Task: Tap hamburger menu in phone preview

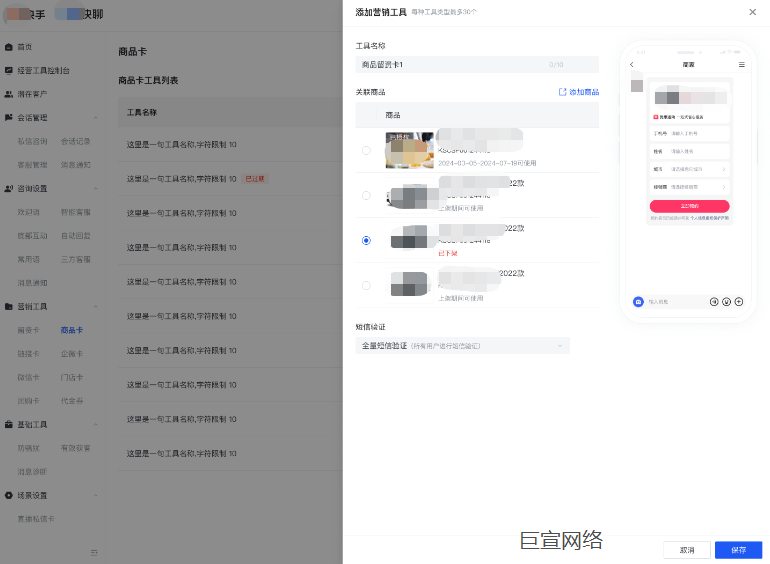Action: [742, 64]
